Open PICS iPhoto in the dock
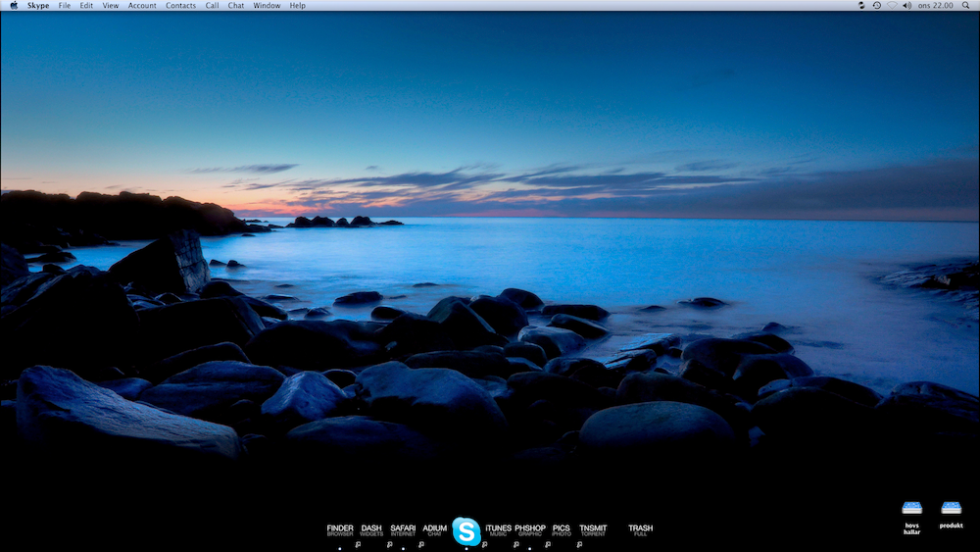 562,529
